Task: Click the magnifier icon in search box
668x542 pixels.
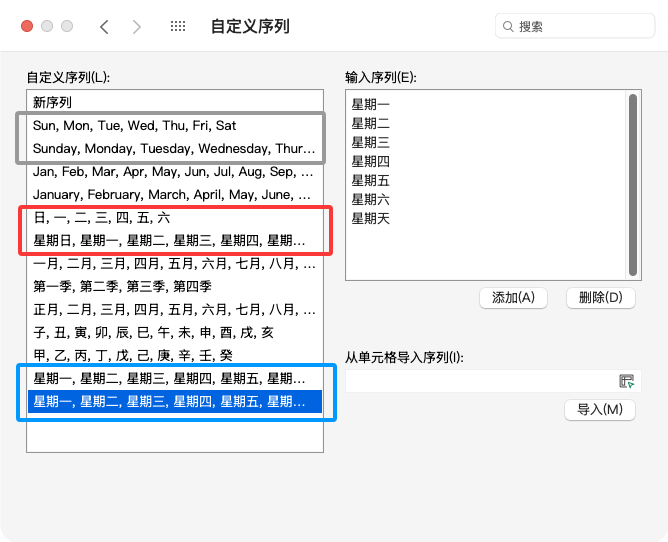Action: pos(507,26)
